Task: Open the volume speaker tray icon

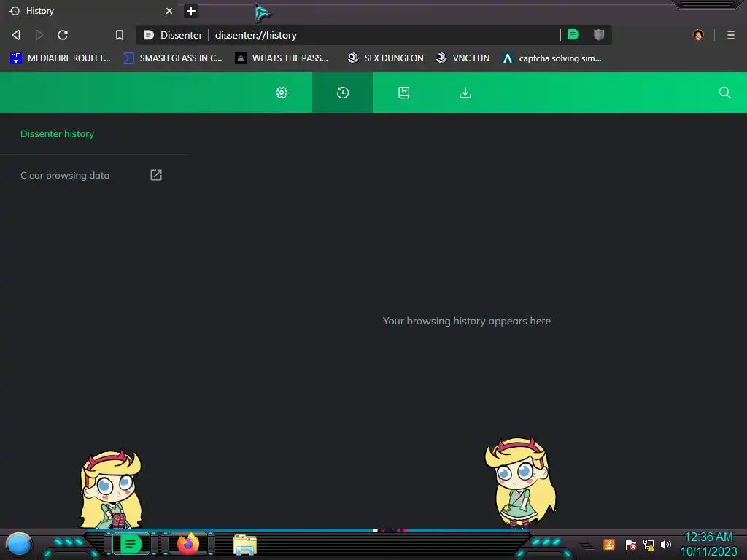Action: (x=666, y=544)
